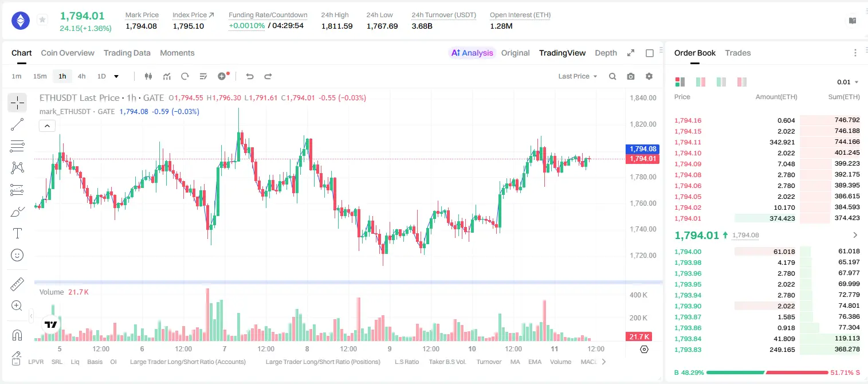Take a chart snapshot with camera icon
Viewport: 868px width, 384px height.
click(631, 76)
